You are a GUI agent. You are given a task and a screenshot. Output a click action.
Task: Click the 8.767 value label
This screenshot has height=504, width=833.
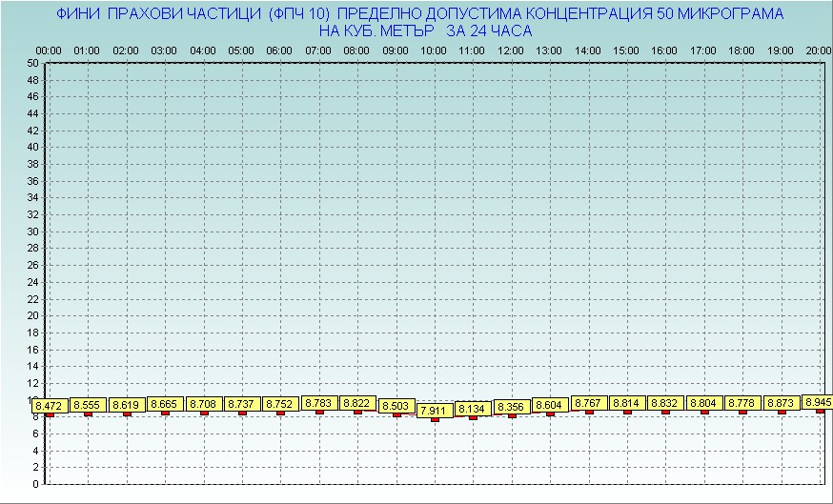588,403
